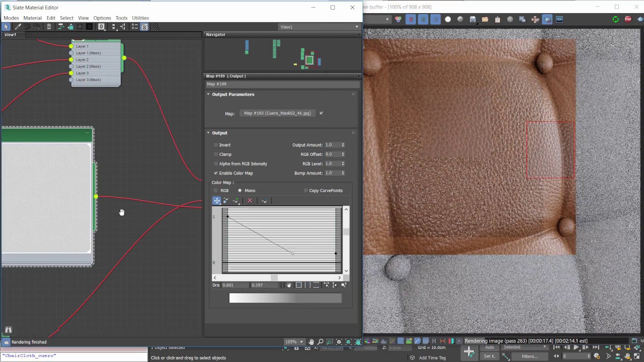
Task: Click Save Image icon in frame buffer
Action: (473, 20)
